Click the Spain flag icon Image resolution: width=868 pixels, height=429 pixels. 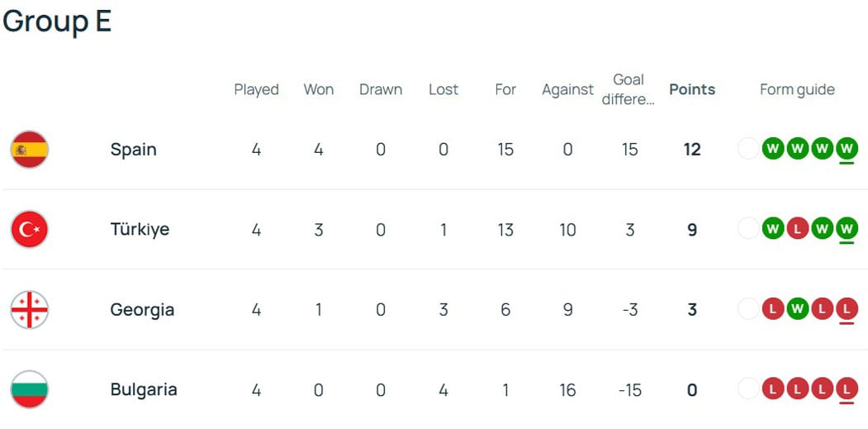(30, 150)
